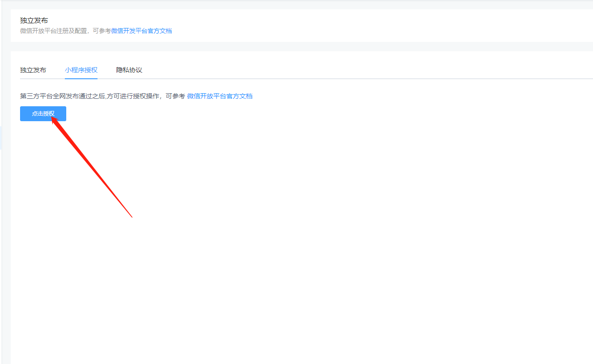Image resolution: width=593 pixels, height=364 pixels.
Task: Click the 独立发布 page heading text
Action: click(34, 21)
